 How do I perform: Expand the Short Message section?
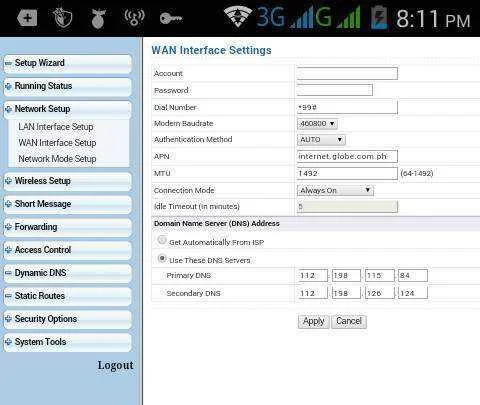68,204
